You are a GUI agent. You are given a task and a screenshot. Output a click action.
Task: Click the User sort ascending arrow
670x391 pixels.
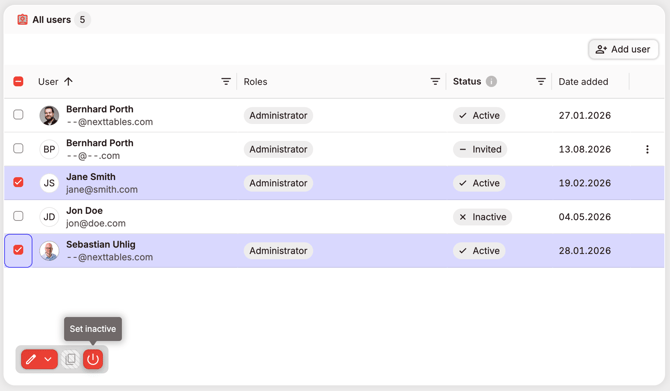(x=68, y=82)
